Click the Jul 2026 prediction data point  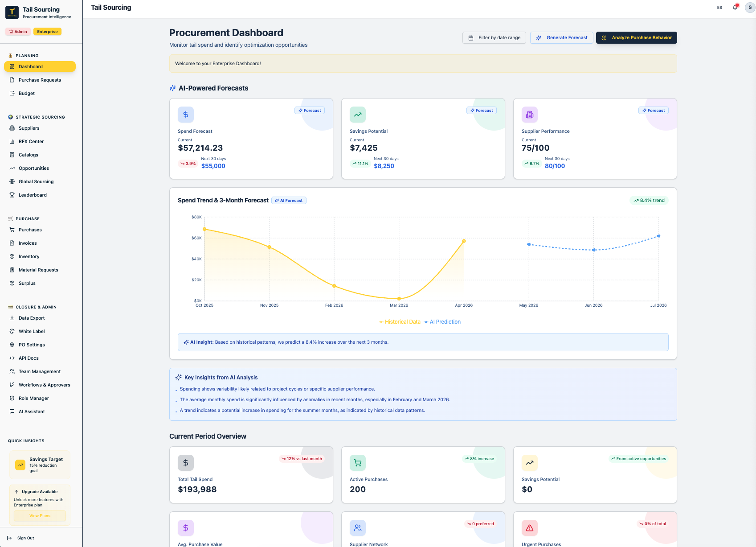[658, 236]
